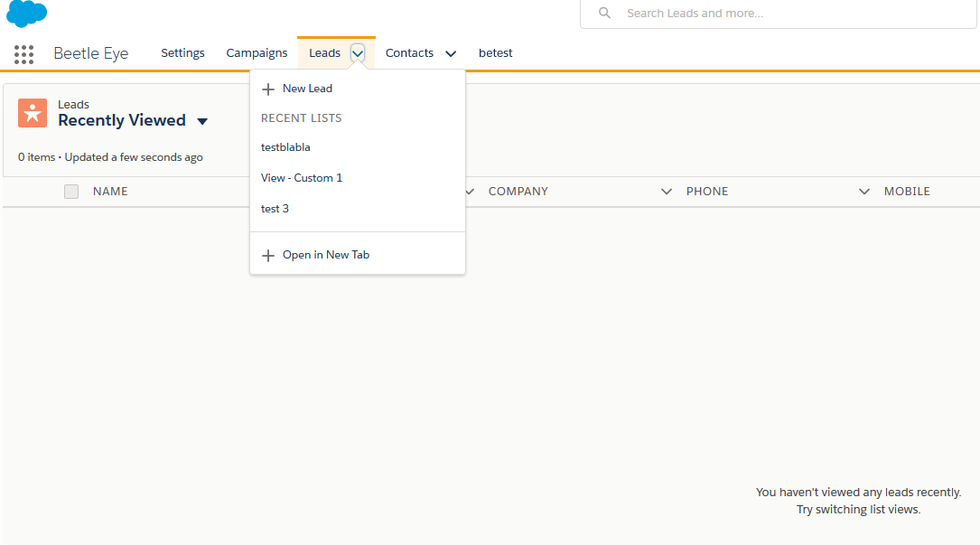Collapse the Leads tab dropdown chevron
This screenshot has height=545, width=980.
[x=358, y=53]
